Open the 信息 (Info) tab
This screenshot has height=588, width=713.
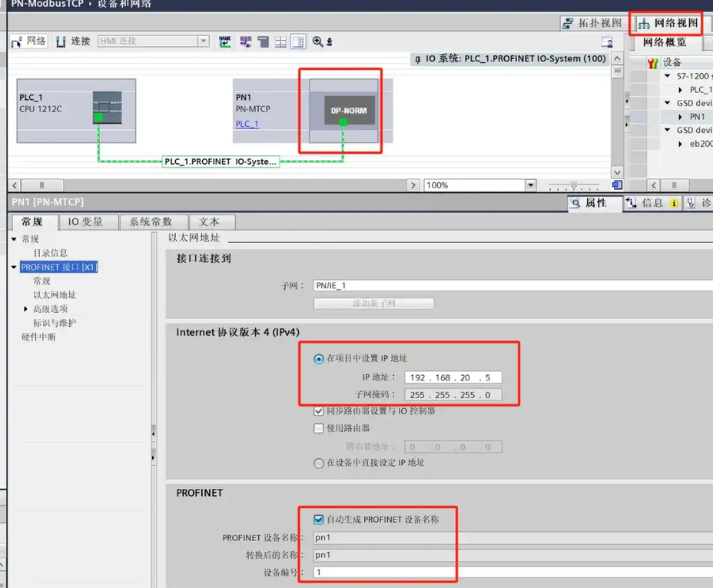[652, 203]
